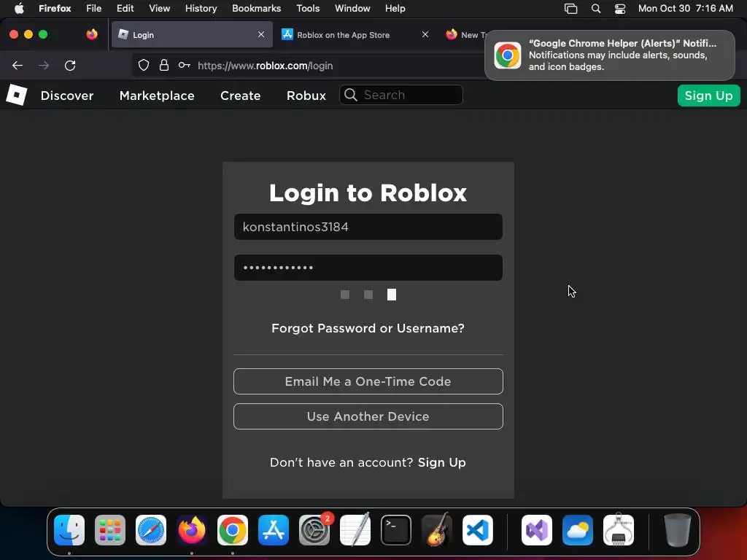747x560 pixels.
Task: Launch Safari from the dock
Action: pyautogui.click(x=151, y=530)
